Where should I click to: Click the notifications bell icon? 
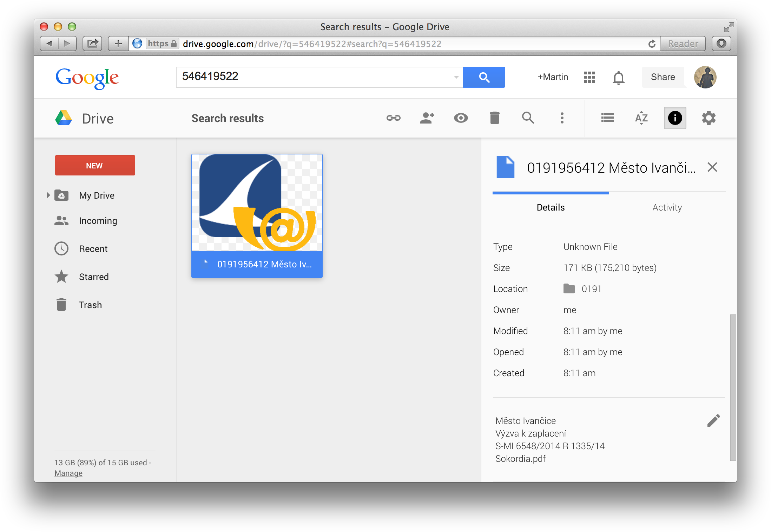618,77
